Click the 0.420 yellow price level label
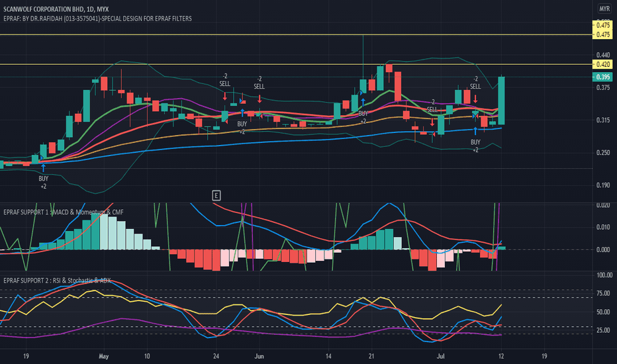The width and height of the screenshot is (617, 364). click(602, 65)
